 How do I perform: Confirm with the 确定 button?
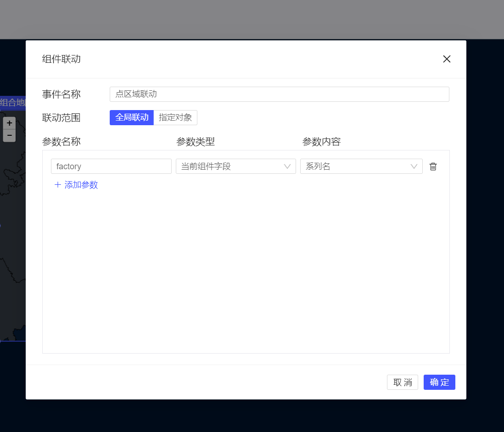pyautogui.click(x=439, y=382)
